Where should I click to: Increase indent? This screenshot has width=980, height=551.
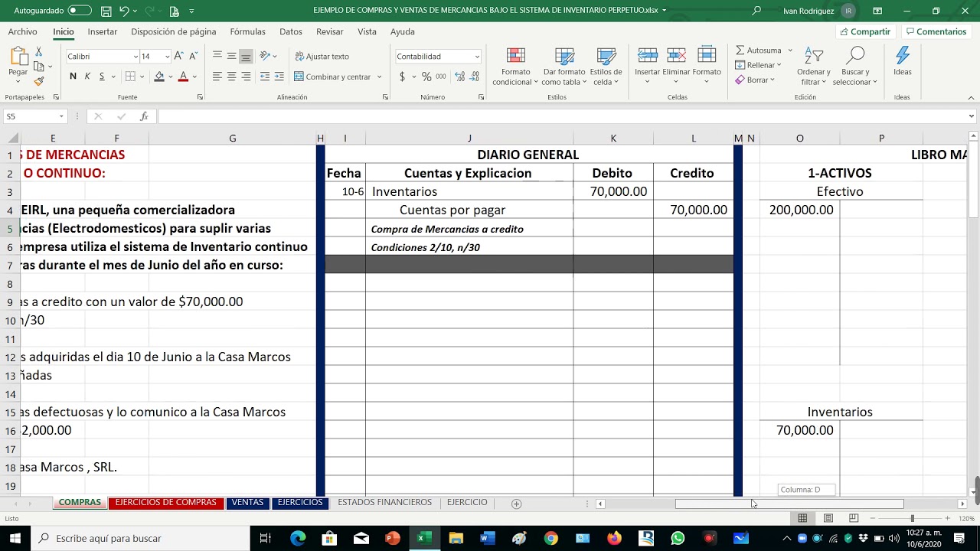(x=279, y=77)
